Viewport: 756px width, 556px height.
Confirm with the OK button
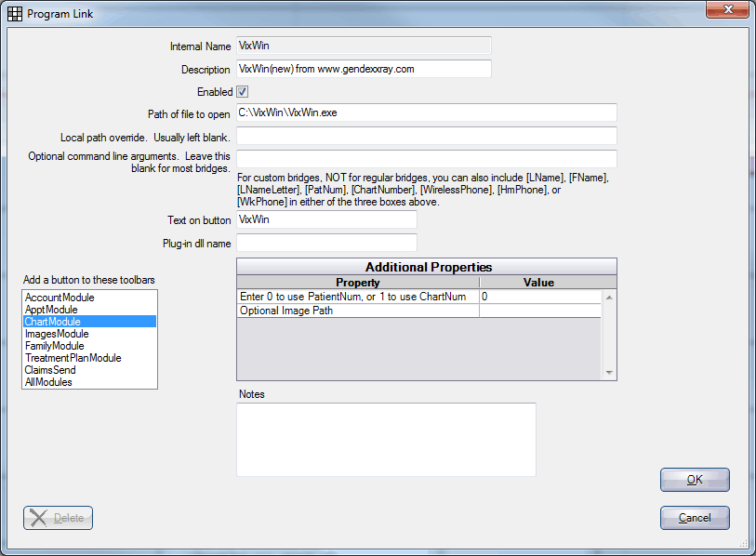(695, 480)
